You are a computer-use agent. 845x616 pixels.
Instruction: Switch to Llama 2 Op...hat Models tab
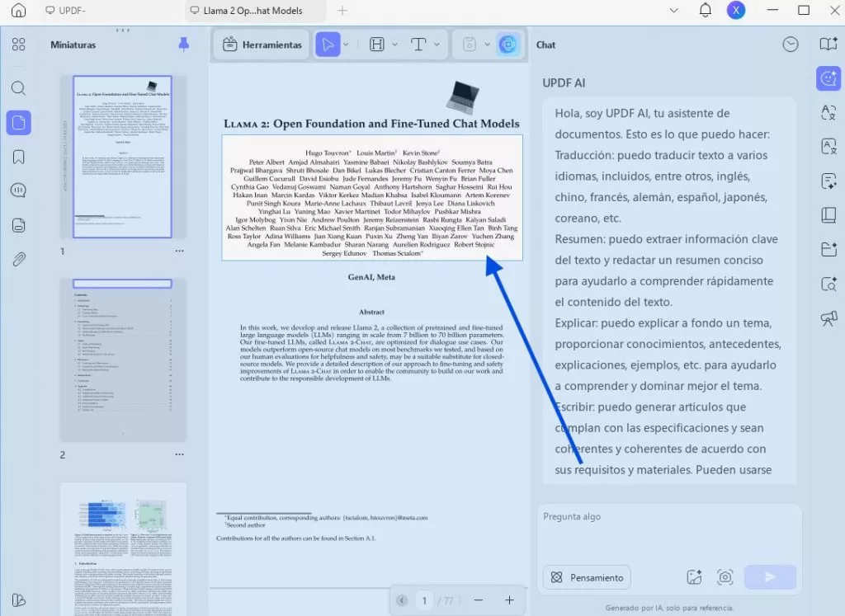tap(256, 11)
